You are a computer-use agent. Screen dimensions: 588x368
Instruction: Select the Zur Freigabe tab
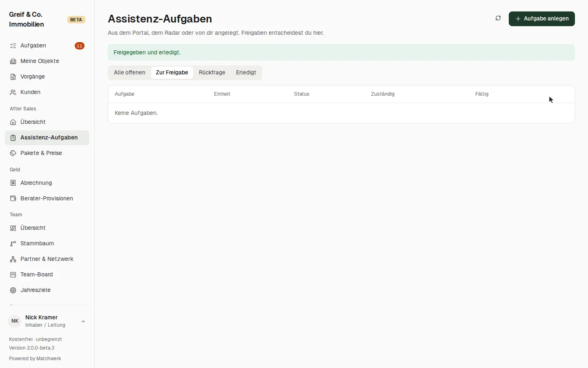pos(172,73)
